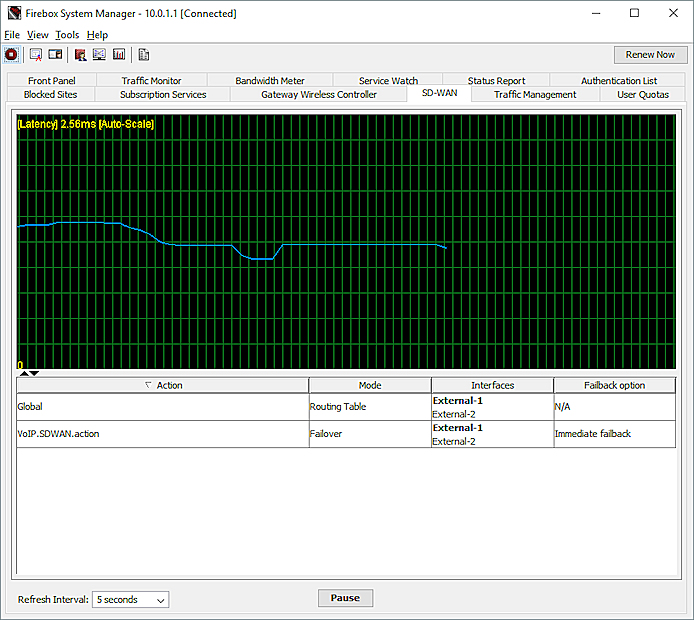Click the up arrow on the pane splitter
The image size is (694, 620).
24,373
